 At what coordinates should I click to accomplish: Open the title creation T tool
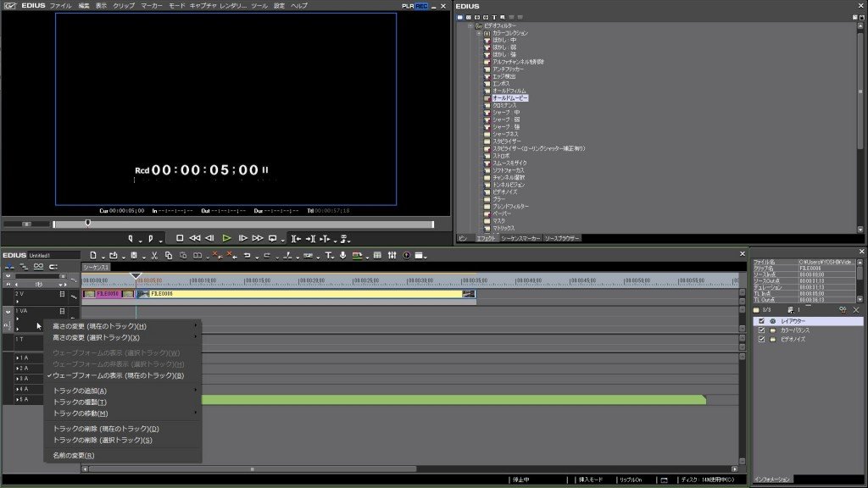pos(328,255)
